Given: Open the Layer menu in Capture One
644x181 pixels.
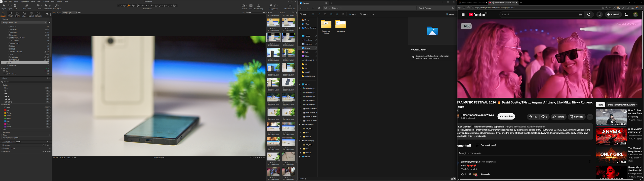Looking at the screenshot, I should pos(33,2).
